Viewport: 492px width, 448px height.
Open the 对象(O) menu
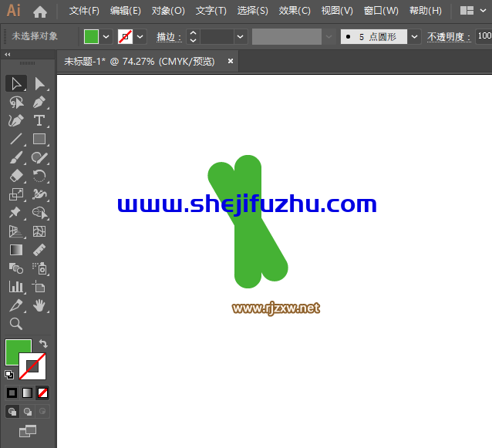pyautogui.click(x=168, y=11)
